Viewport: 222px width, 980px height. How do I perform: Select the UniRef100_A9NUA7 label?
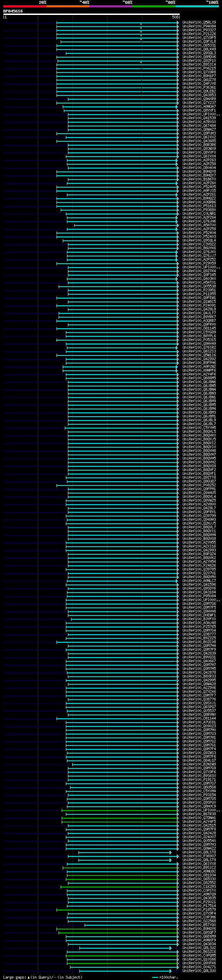pos(199,106)
